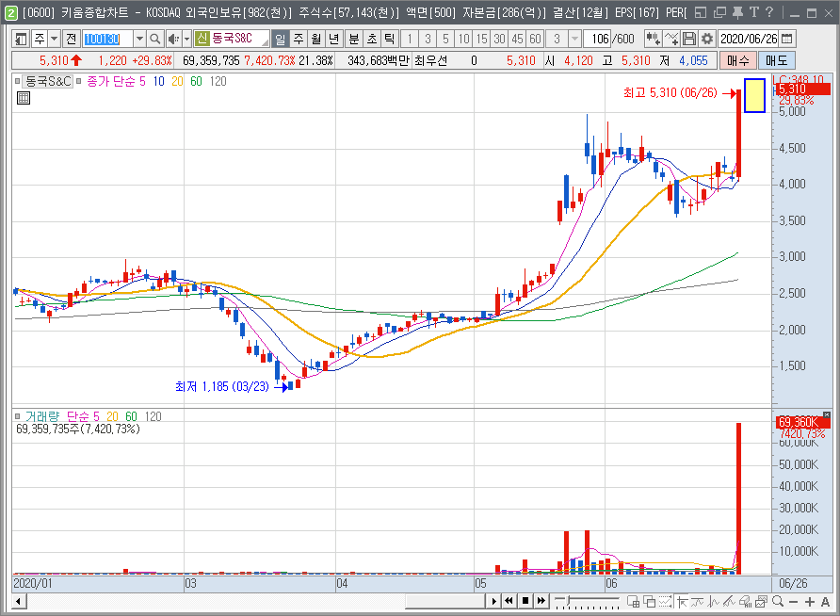Open the custom interval dropdown arrow
The image size is (840, 616).
coord(574,39)
